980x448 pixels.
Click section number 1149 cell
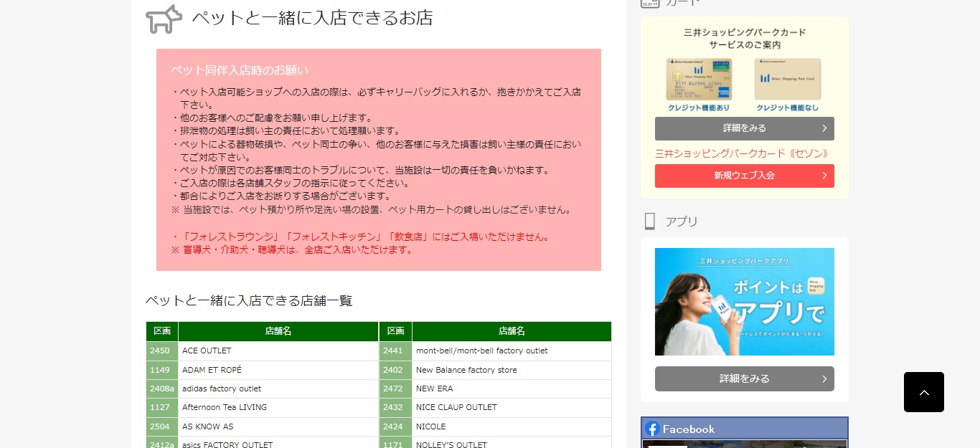click(x=162, y=370)
